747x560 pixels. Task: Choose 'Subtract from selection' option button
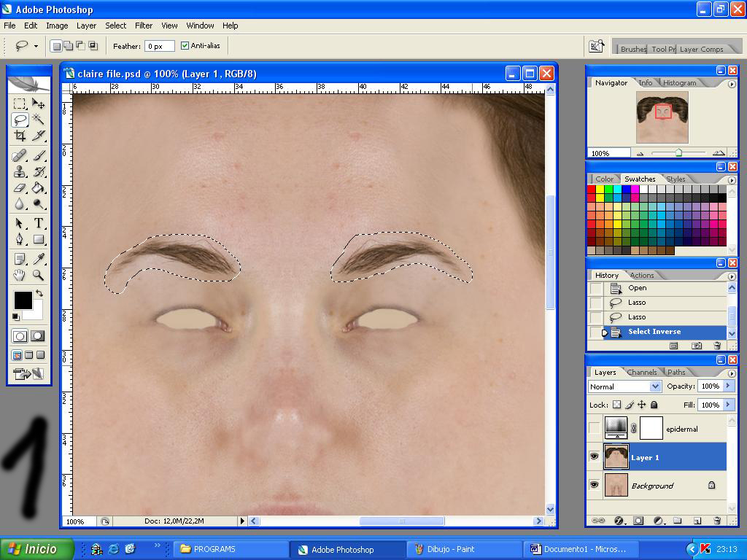pos(80,46)
